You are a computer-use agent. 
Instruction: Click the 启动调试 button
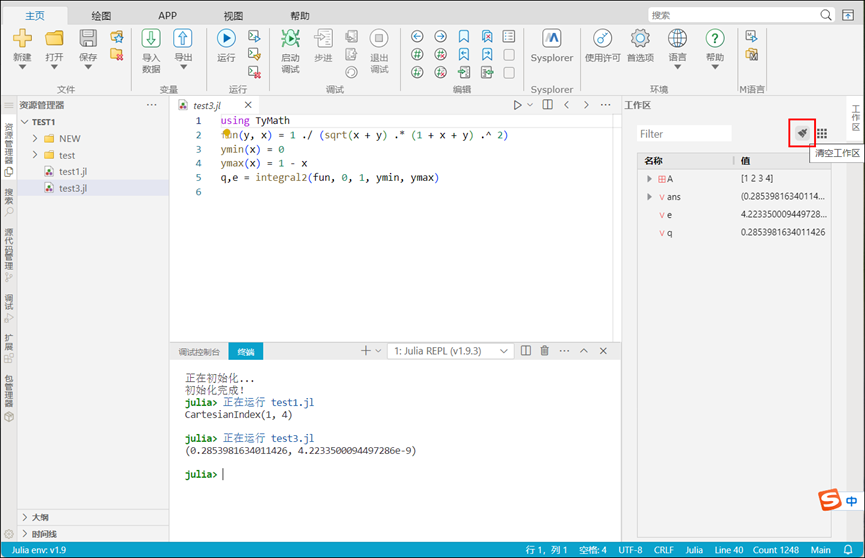click(x=290, y=51)
